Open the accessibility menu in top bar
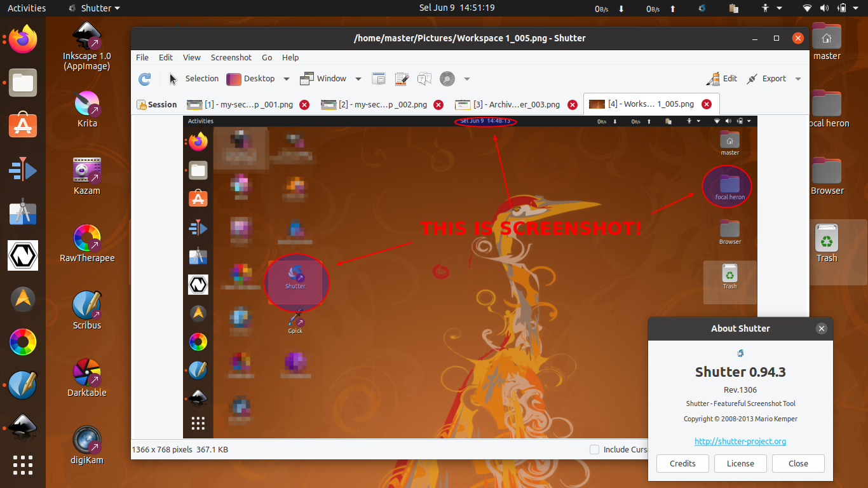Screen dimensions: 868x488 (x=770, y=8)
